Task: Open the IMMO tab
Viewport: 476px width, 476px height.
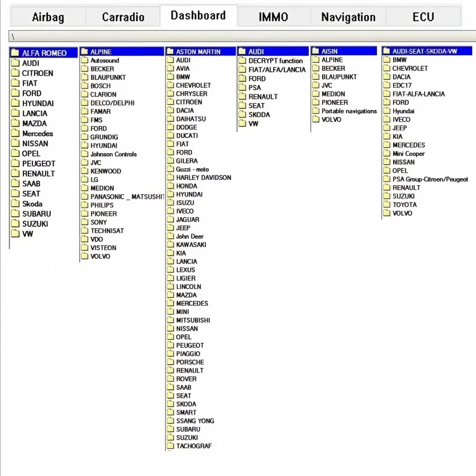Action: pyautogui.click(x=273, y=17)
